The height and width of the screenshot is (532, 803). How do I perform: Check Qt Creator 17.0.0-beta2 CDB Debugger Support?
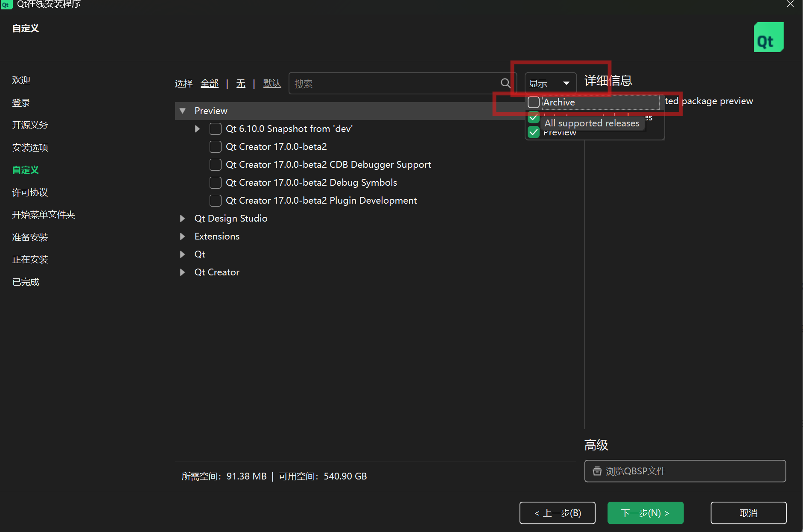click(216, 164)
